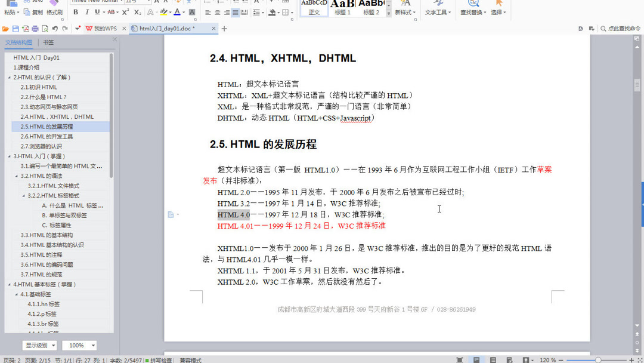644x363 pixels.
Task: Toggle italic formatting
Action: (87, 11)
